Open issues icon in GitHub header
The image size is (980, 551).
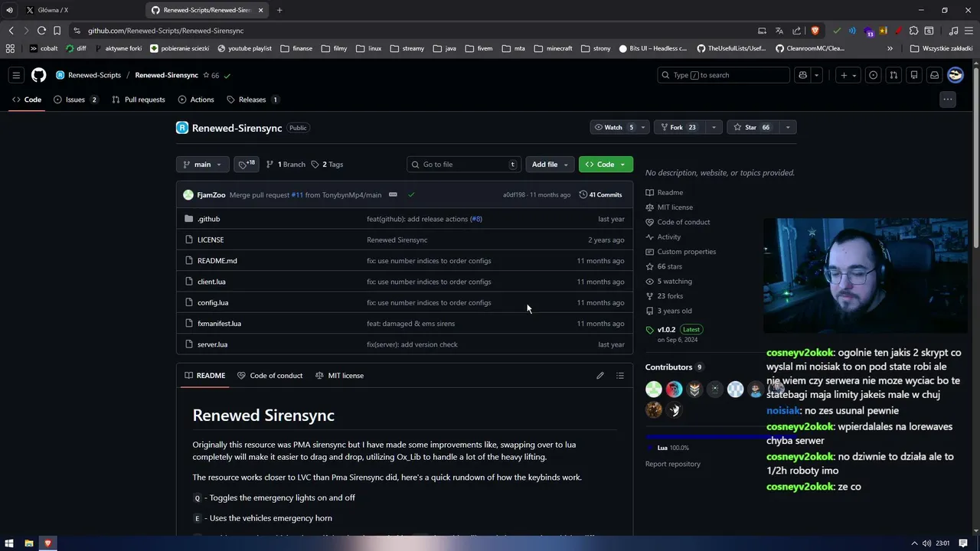[x=874, y=75]
